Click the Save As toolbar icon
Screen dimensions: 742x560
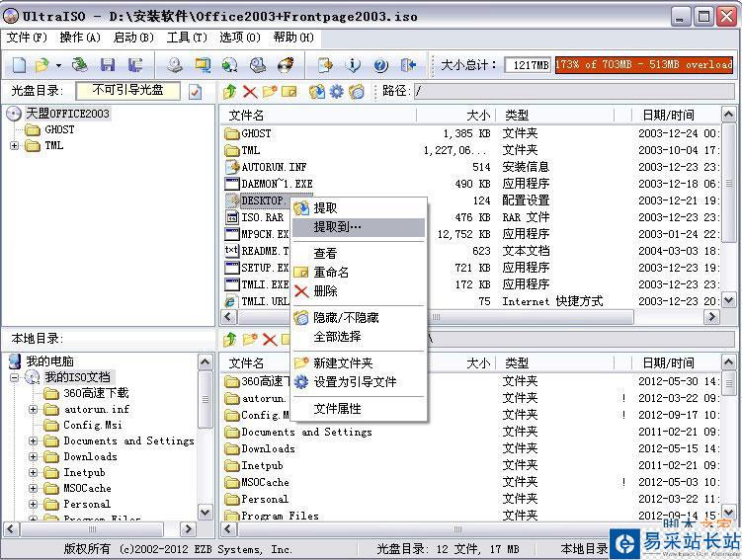135,65
